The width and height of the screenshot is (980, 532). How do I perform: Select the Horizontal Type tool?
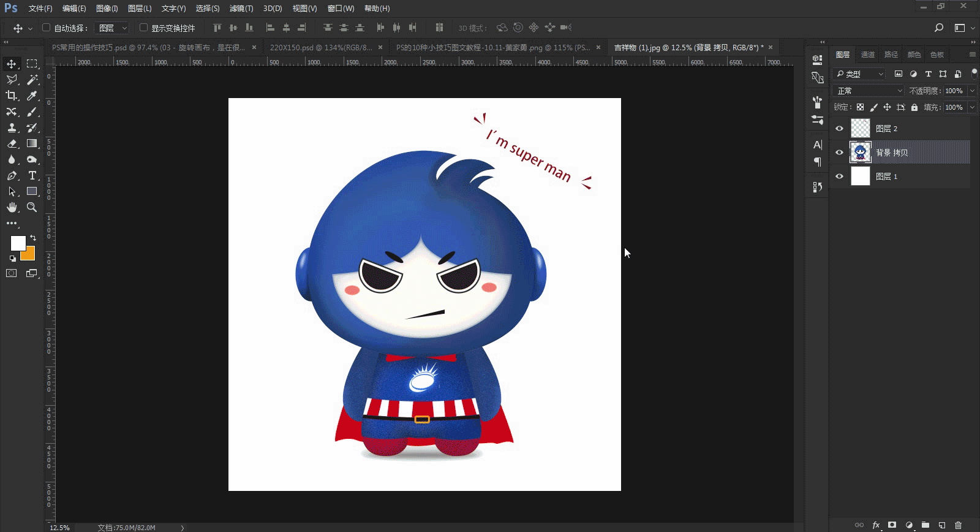pos(32,175)
